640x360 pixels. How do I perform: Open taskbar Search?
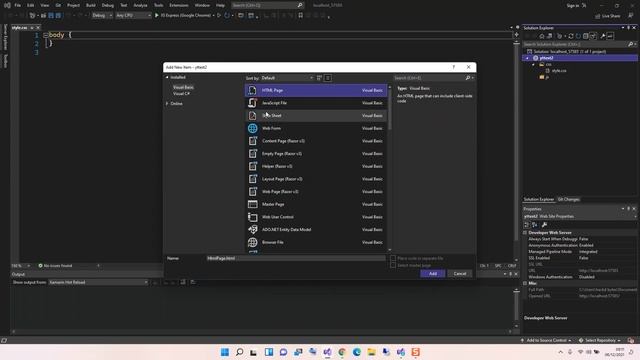pos(240,352)
